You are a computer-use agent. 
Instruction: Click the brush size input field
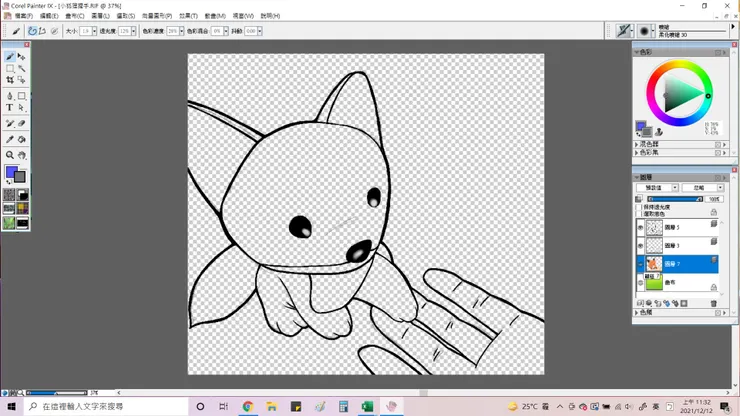85,31
